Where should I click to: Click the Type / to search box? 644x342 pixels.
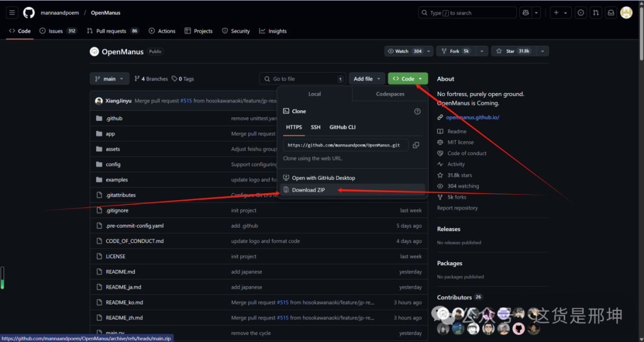(467, 13)
